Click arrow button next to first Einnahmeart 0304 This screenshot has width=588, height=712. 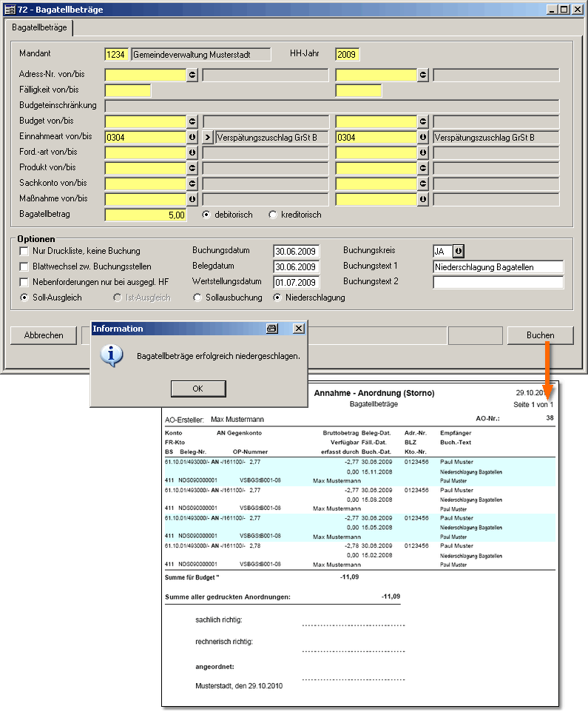point(192,137)
